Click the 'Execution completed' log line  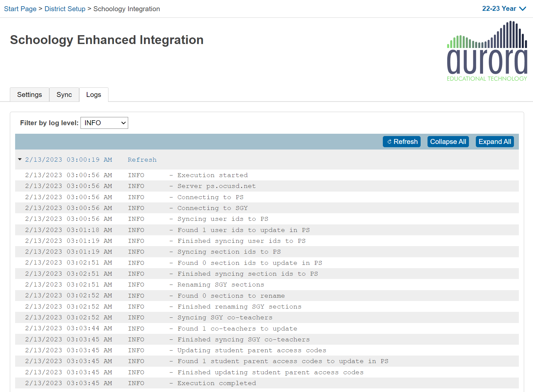click(216, 383)
